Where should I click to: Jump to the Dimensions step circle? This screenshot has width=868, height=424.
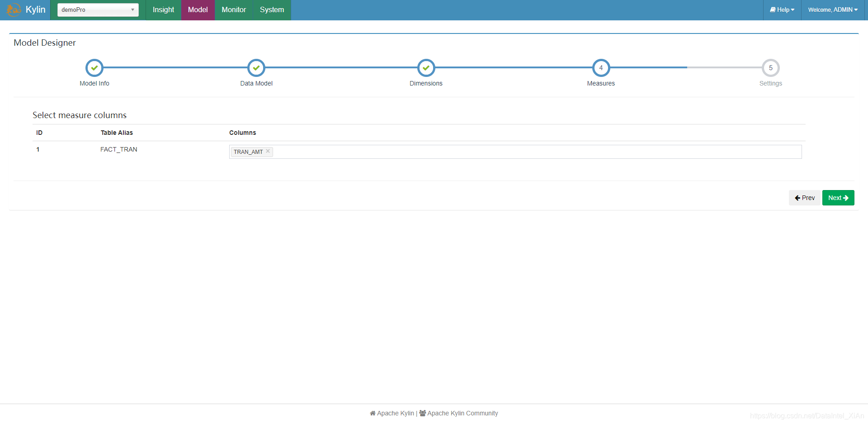426,68
